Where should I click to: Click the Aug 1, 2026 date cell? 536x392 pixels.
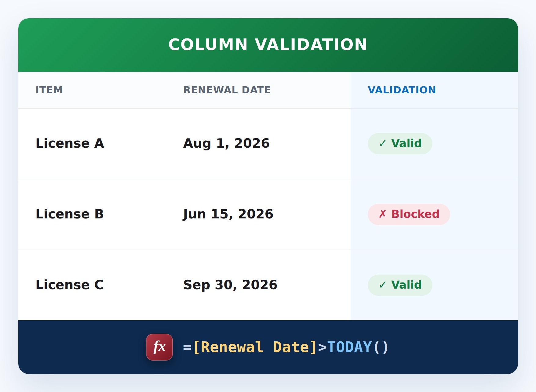[x=226, y=143]
